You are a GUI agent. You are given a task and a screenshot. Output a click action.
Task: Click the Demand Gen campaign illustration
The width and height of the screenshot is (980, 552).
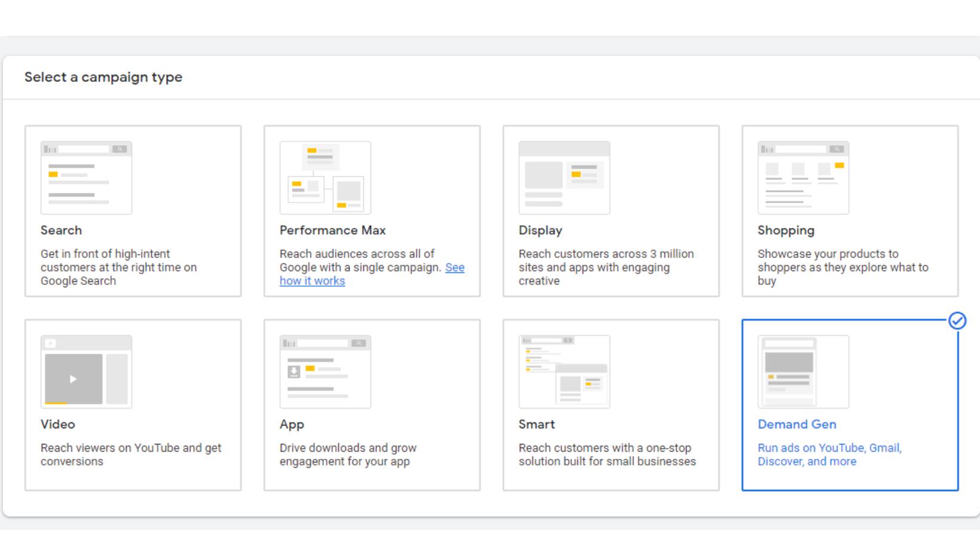tap(803, 372)
